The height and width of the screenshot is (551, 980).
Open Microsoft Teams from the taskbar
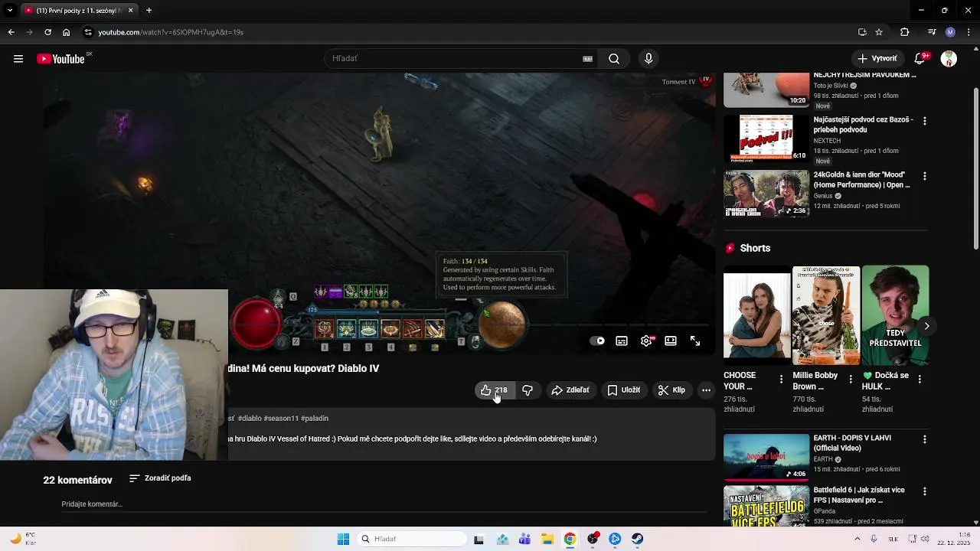click(x=524, y=539)
